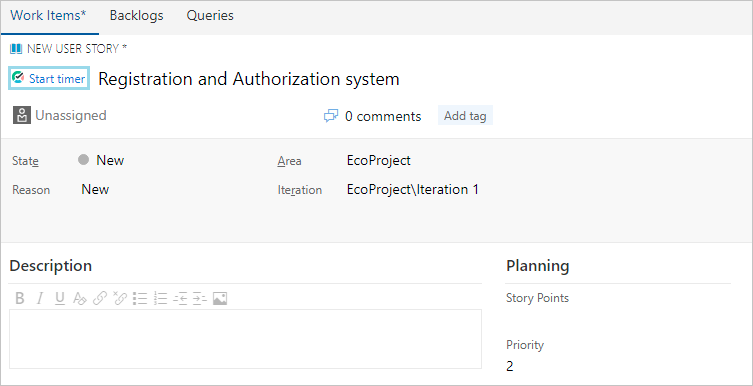Click the NEW USER STORY label
The image size is (753, 386).
(x=77, y=48)
